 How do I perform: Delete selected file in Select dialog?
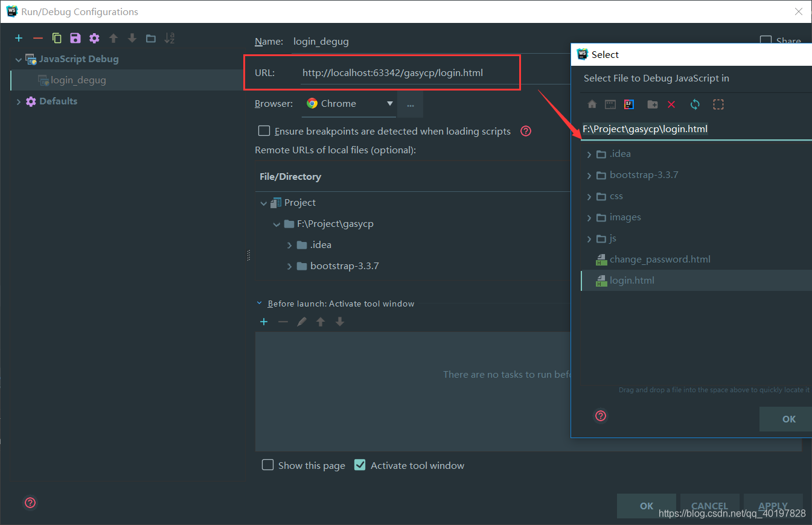point(671,104)
